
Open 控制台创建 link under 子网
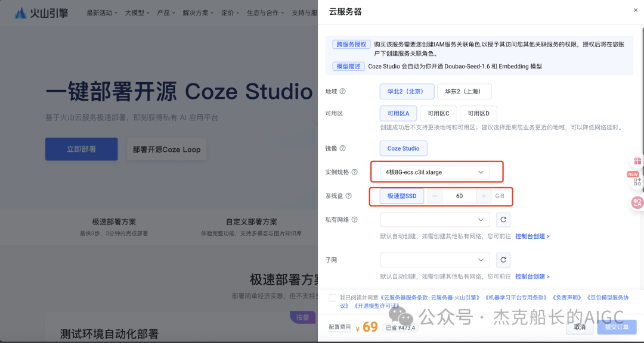532,276
